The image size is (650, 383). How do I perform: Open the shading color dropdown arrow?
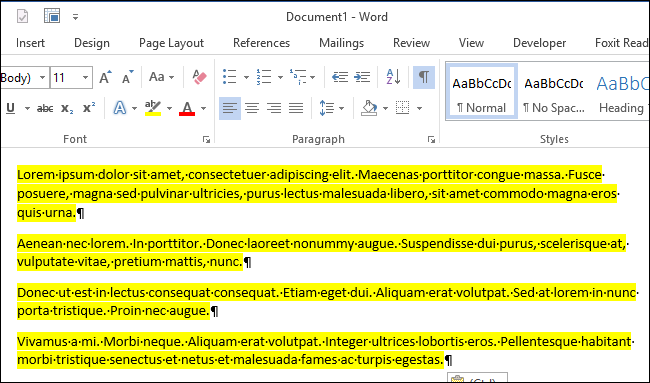point(385,109)
